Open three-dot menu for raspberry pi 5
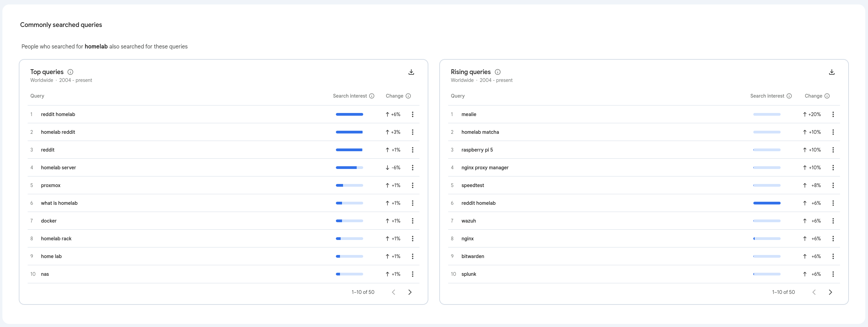 click(x=833, y=150)
